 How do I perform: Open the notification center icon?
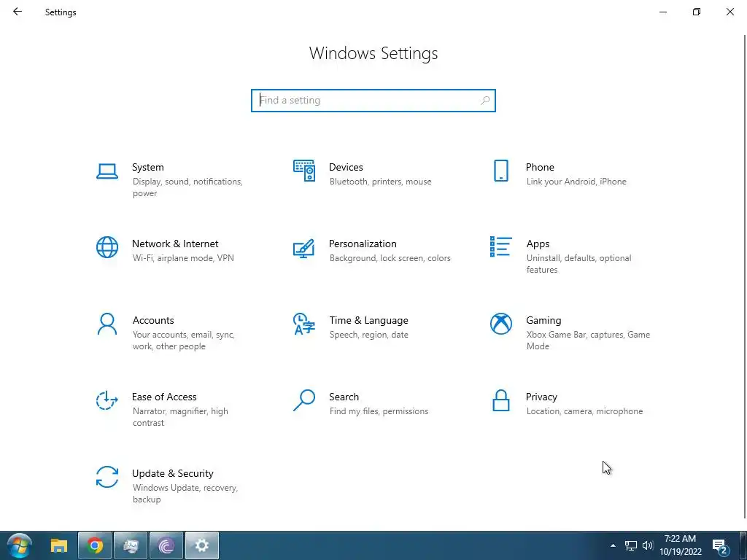(x=721, y=546)
